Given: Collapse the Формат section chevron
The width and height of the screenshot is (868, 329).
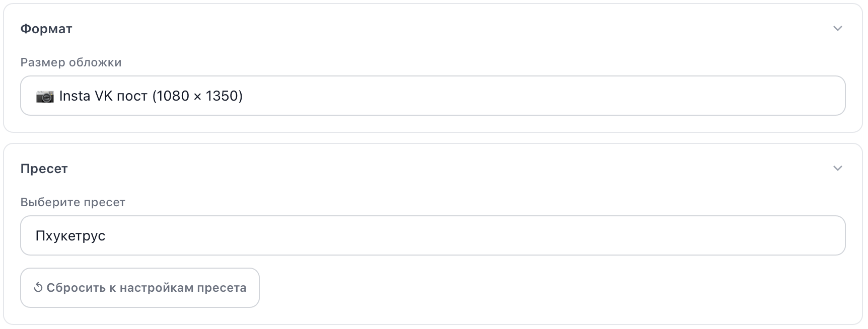Looking at the screenshot, I should (837, 29).
